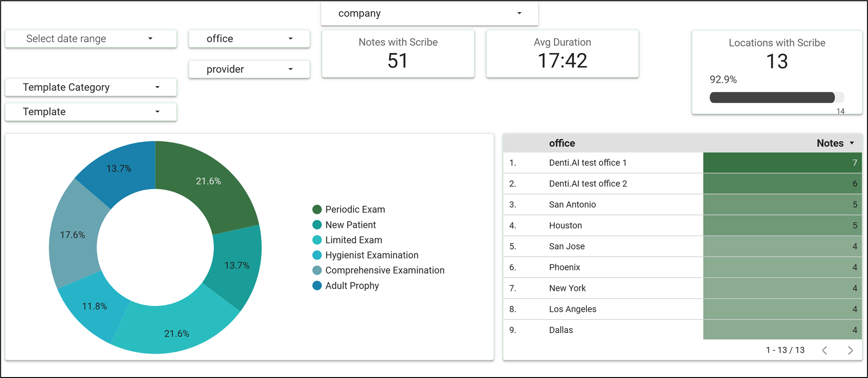Click the office column header

point(562,143)
